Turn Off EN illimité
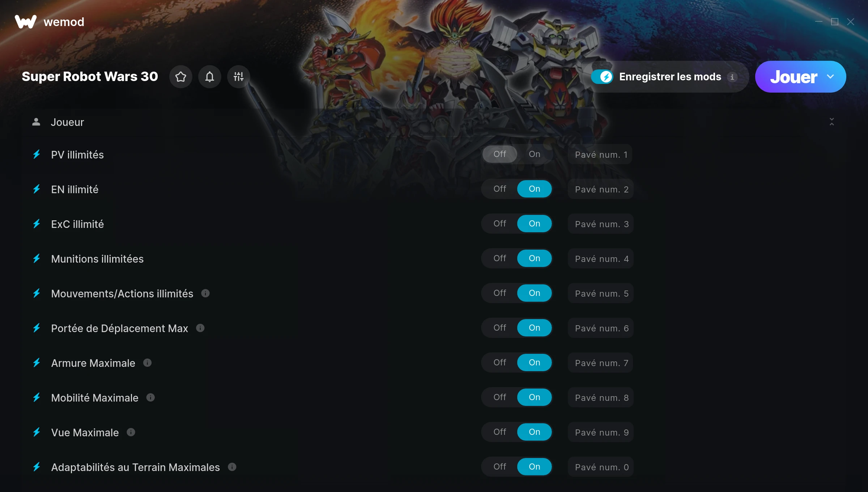The width and height of the screenshot is (868, 492). [500, 189]
